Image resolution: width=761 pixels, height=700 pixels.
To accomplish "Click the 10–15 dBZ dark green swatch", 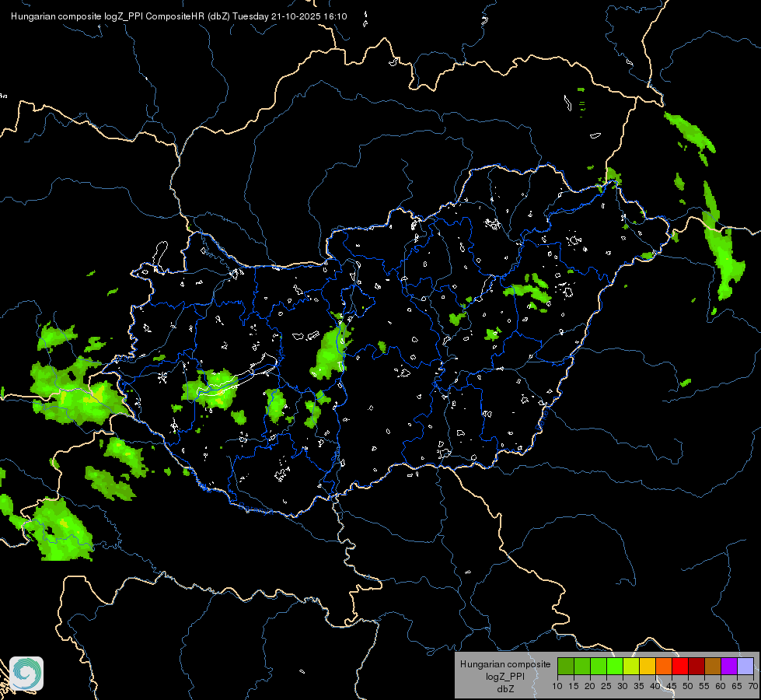I will (x=566, y=666).
